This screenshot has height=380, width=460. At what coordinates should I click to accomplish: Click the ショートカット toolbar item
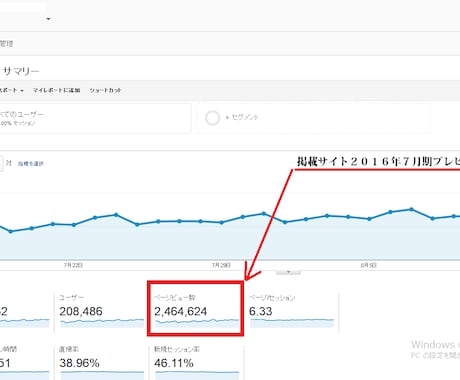tap(105, 90)
